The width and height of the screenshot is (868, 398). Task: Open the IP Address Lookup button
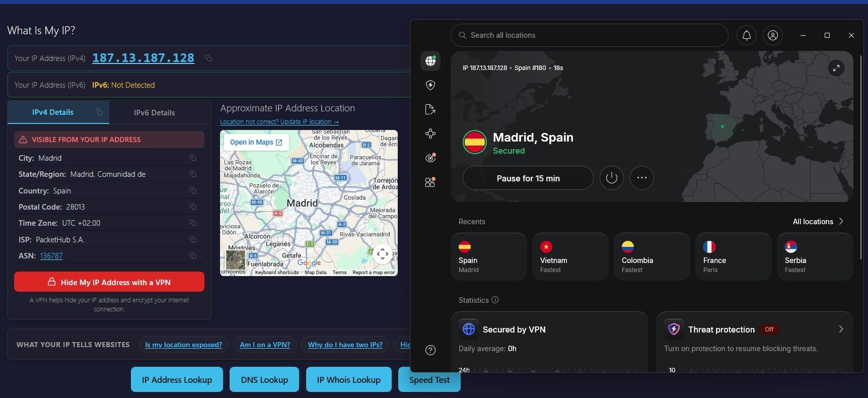(x=177, y=380)
